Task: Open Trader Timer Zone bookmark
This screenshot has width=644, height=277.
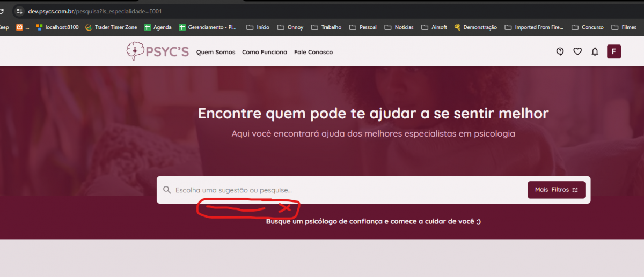Action: pos(111,27)
